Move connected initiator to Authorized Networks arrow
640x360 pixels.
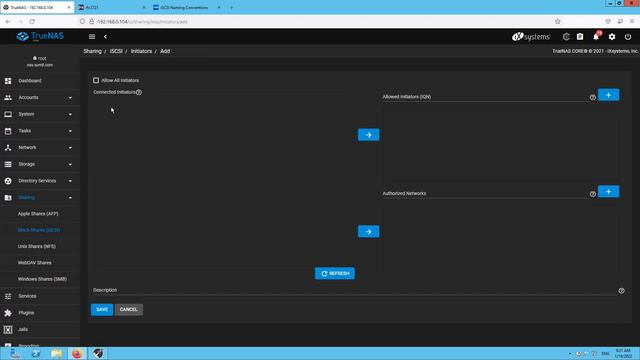click(x=369, y=231)
